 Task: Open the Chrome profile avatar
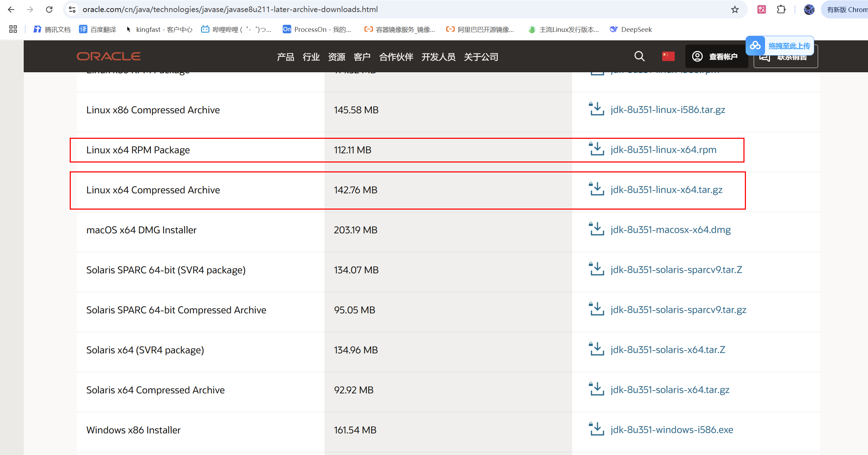coord(809,10)
